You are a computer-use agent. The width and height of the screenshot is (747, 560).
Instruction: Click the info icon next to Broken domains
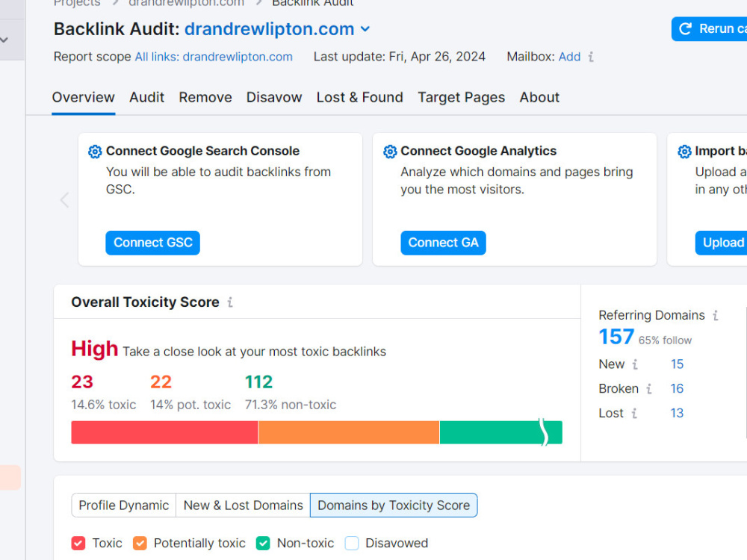[x=649, y=389]
